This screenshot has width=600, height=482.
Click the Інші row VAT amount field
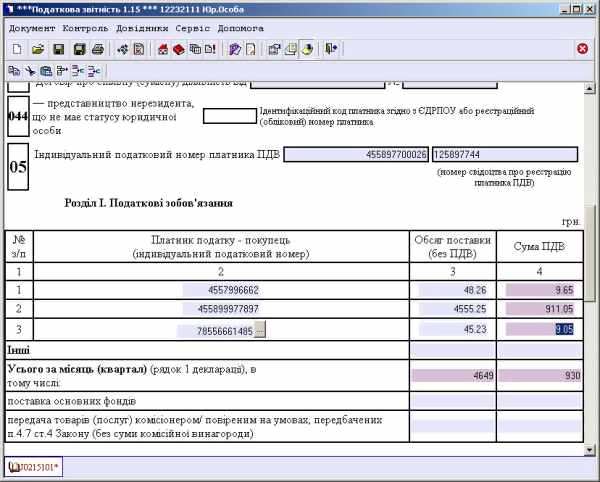pos(540,350)
